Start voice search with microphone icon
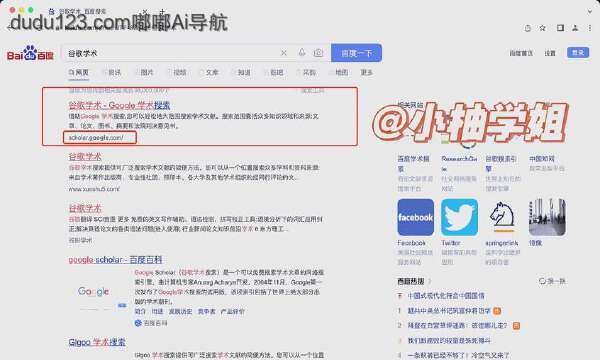Viewport: 600px width, 360px height. (x=302, y=53)
